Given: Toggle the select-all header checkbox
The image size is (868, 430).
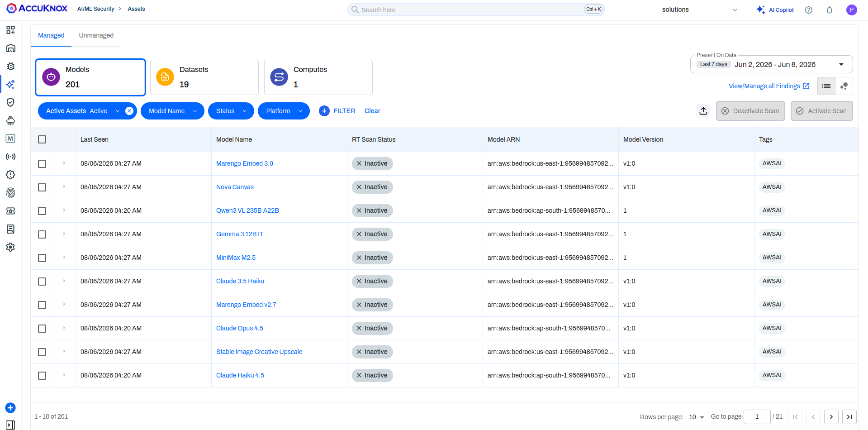Looking at the screenshot, I should pos(42,139).
